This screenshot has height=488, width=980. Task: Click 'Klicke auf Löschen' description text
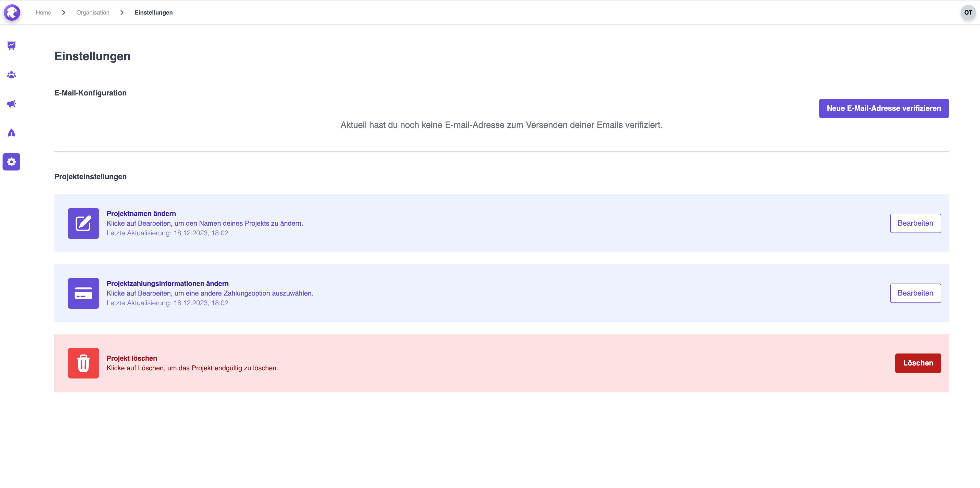192,368
